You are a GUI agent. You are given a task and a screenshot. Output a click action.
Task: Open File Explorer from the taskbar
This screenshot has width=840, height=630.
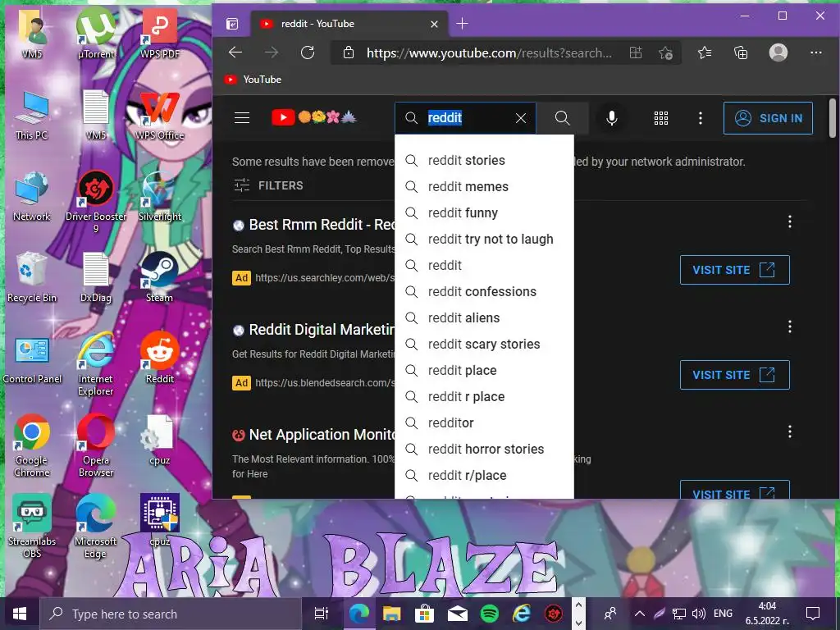click(391, 614)
